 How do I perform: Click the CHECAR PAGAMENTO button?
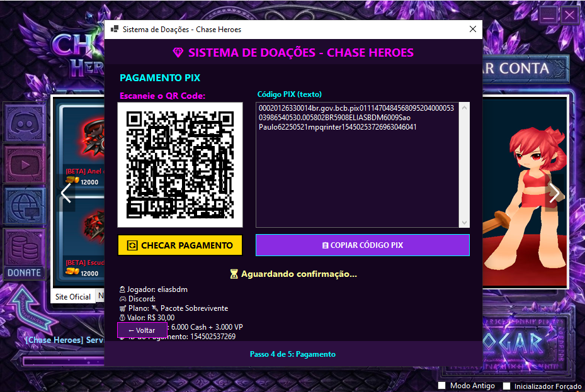180,245
